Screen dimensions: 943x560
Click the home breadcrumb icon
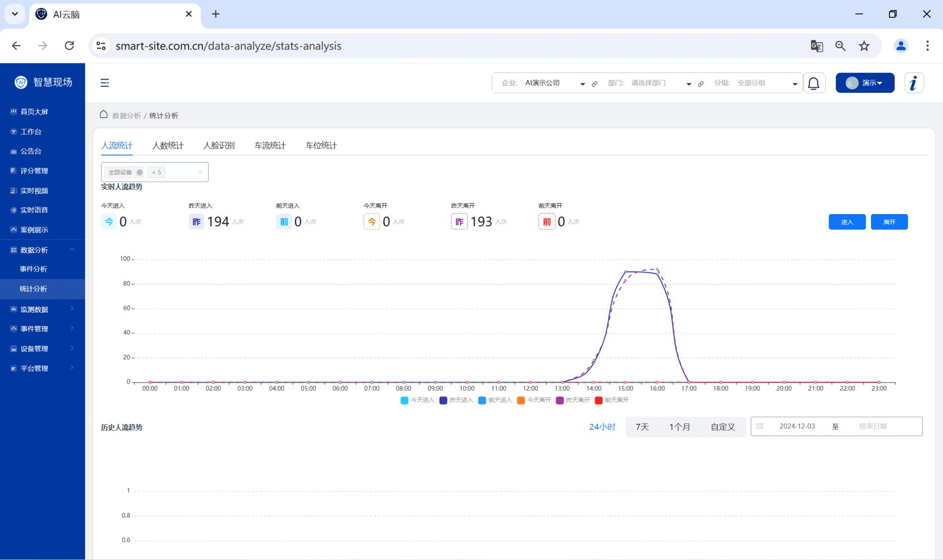[104, 114]
